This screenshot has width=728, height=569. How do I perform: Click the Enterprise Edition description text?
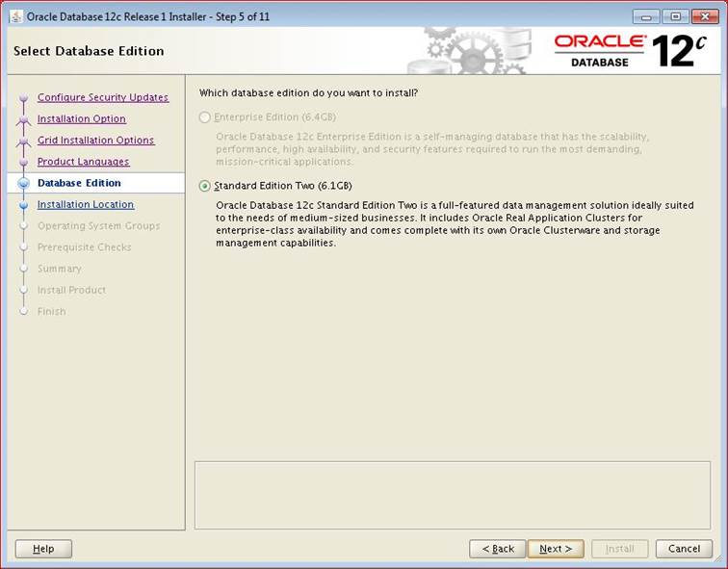point(432,149)
